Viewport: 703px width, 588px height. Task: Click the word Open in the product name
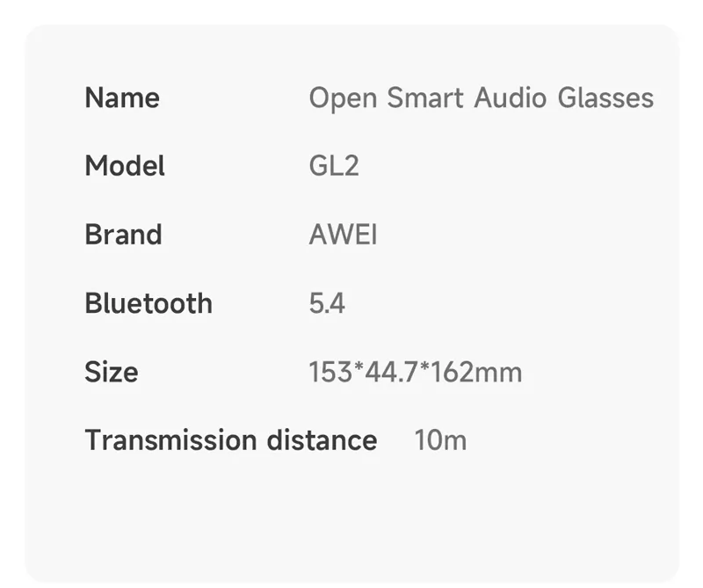343,98
